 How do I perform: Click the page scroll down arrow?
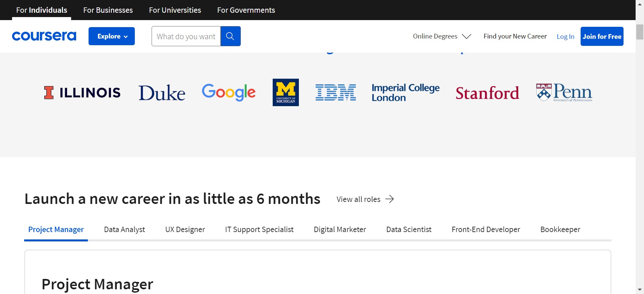[x=640, y=289]
